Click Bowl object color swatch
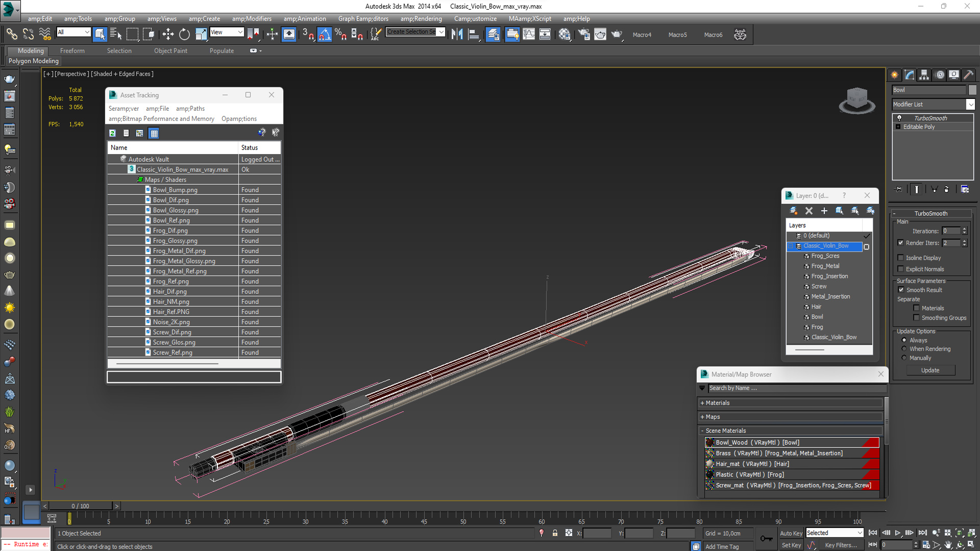This screenshot has height=551, width=980. (972, 90)
